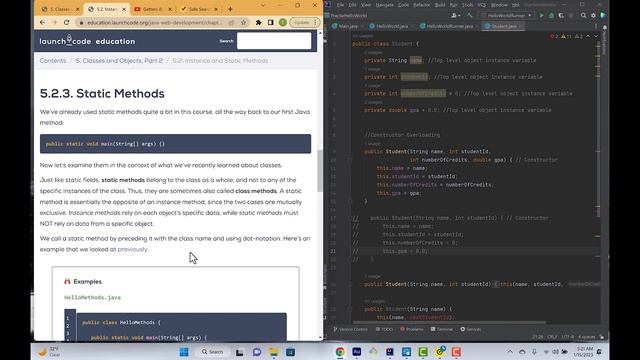Click the UTF-8 encoding status bar entry
This screenshot has width=640, height=360.
(x=567, y=337)
